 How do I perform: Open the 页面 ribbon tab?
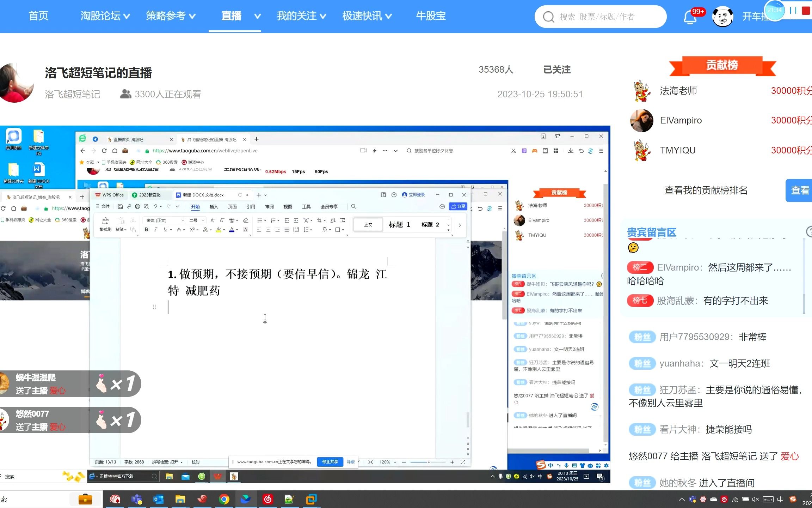point(232,206)
